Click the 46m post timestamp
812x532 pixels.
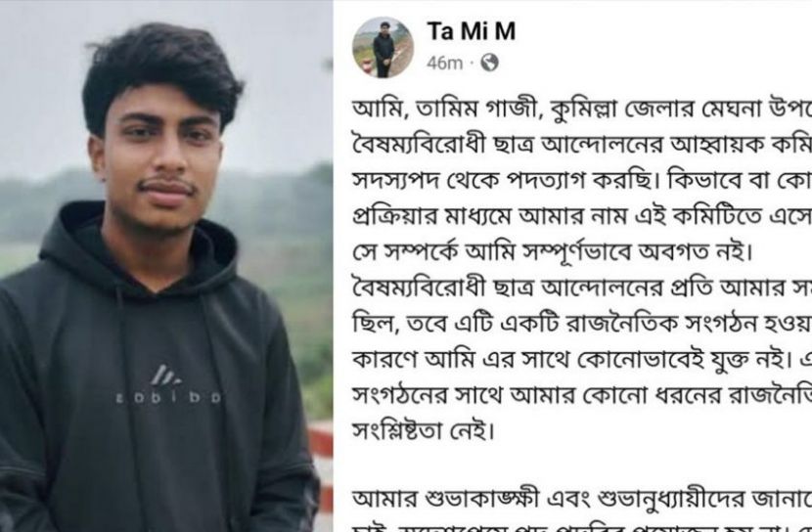point(444,64)
